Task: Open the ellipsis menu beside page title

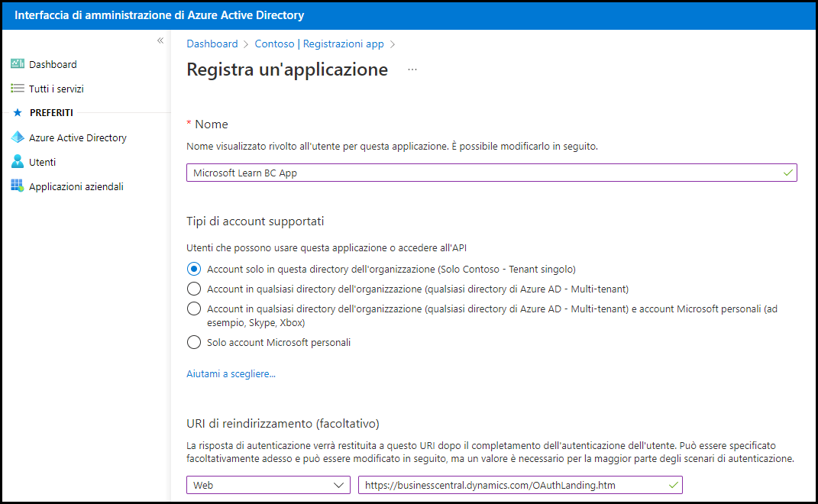Action: tap(412, 69)
